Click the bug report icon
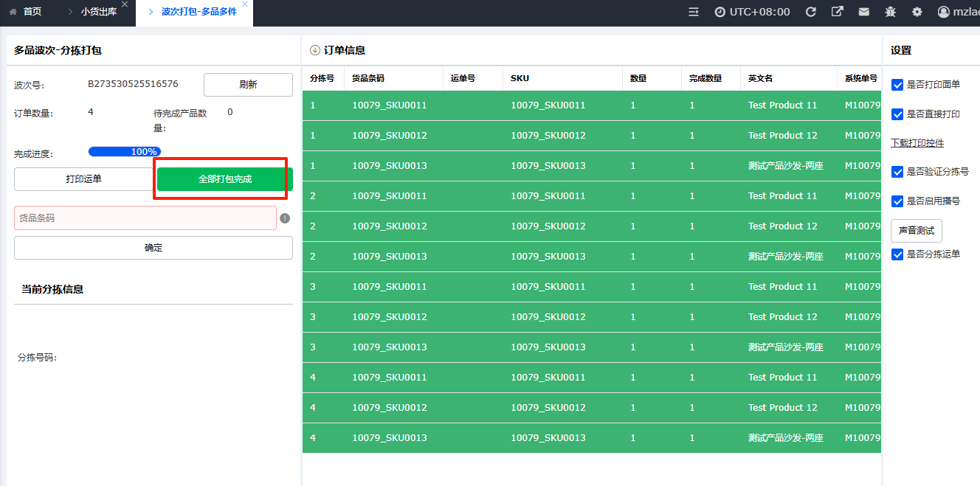The width and height of the screenshot is (980, 486). pyautogui.click(x=890, y=12)
